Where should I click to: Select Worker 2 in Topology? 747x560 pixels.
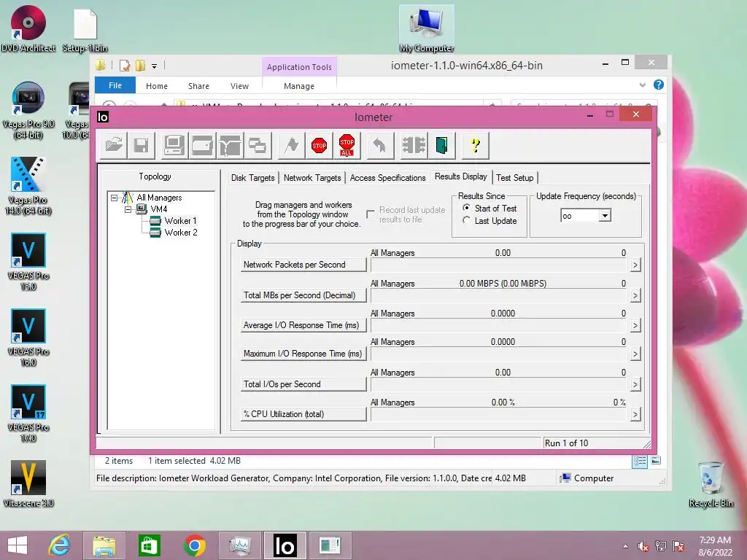[x=181, y=233]
